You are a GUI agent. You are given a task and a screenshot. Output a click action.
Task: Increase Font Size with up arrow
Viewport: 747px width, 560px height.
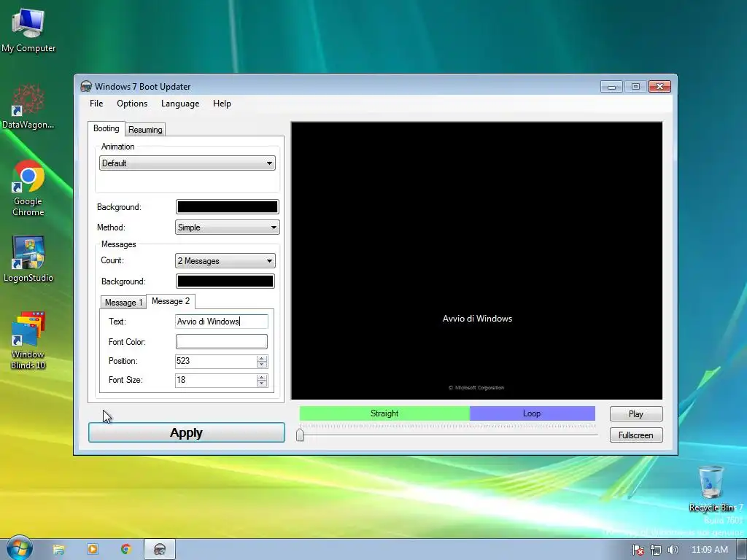click(262, 377)
